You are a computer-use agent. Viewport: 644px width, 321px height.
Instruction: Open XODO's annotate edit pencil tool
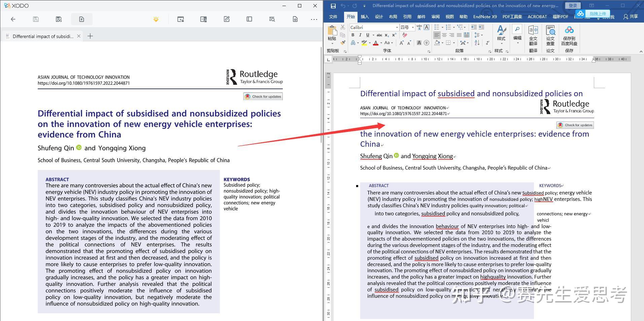pos(227,19)
